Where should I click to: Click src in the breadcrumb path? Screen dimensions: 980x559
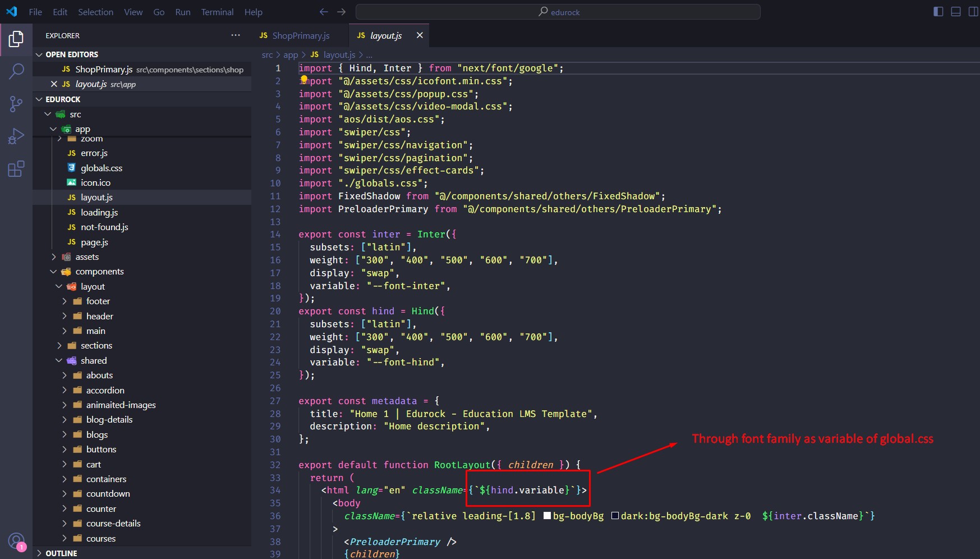[267, 54]
